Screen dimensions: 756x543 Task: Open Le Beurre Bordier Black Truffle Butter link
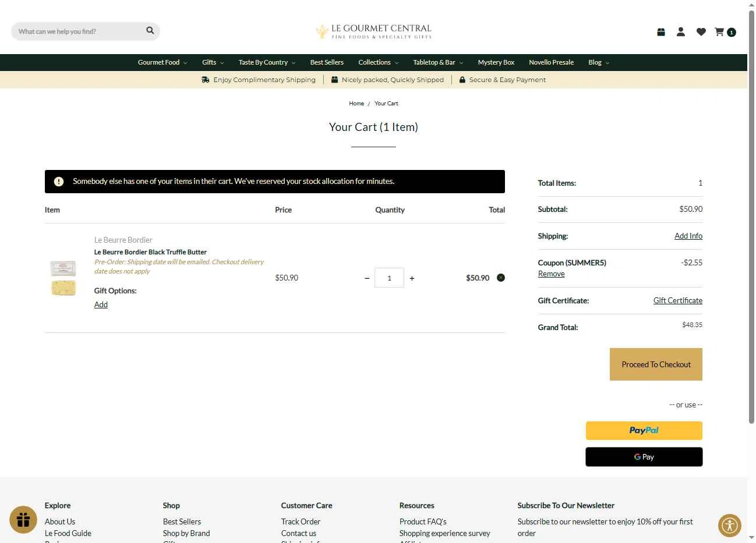tap(150, 252)
